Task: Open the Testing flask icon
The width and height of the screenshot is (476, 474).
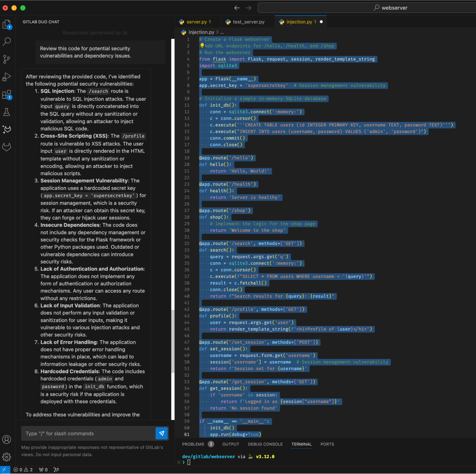Action: coord(7,112)
